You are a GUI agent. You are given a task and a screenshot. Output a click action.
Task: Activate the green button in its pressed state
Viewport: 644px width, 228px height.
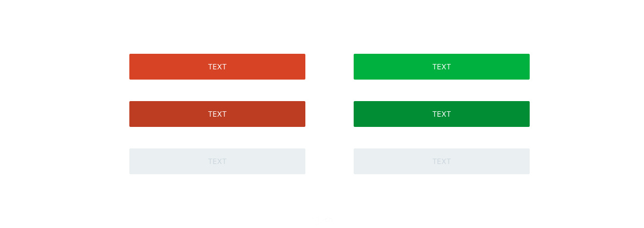click(442, 114)
